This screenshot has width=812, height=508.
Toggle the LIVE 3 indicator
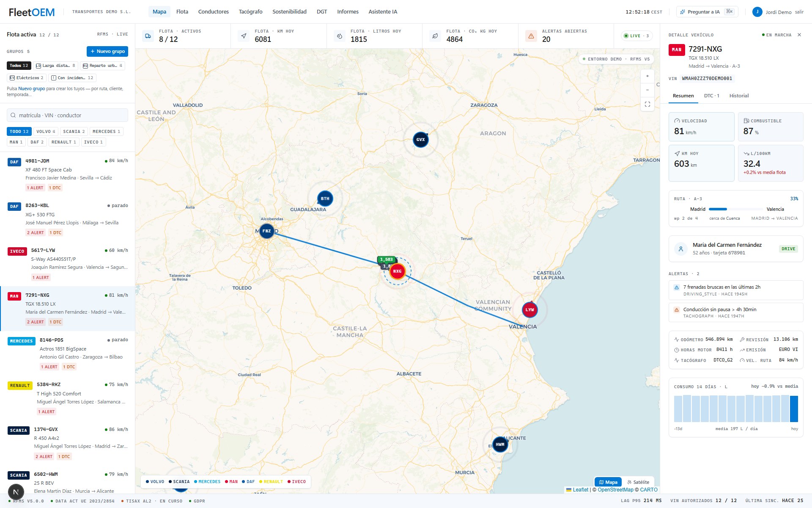636,36
